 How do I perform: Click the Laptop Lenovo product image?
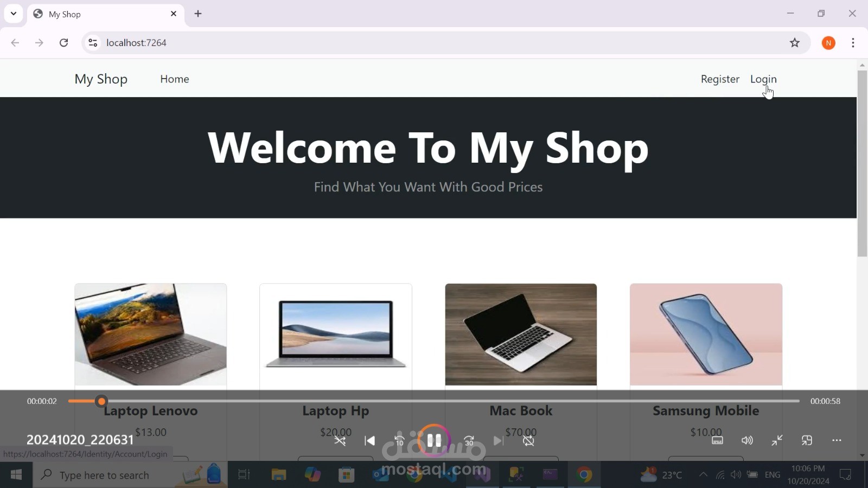[x=151, y=335]
